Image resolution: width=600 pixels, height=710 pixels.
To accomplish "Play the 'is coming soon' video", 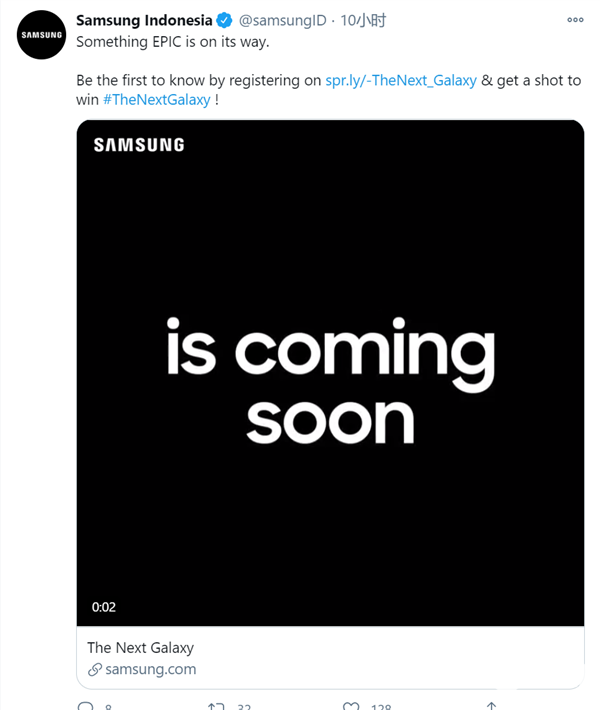I will [330, 378].
